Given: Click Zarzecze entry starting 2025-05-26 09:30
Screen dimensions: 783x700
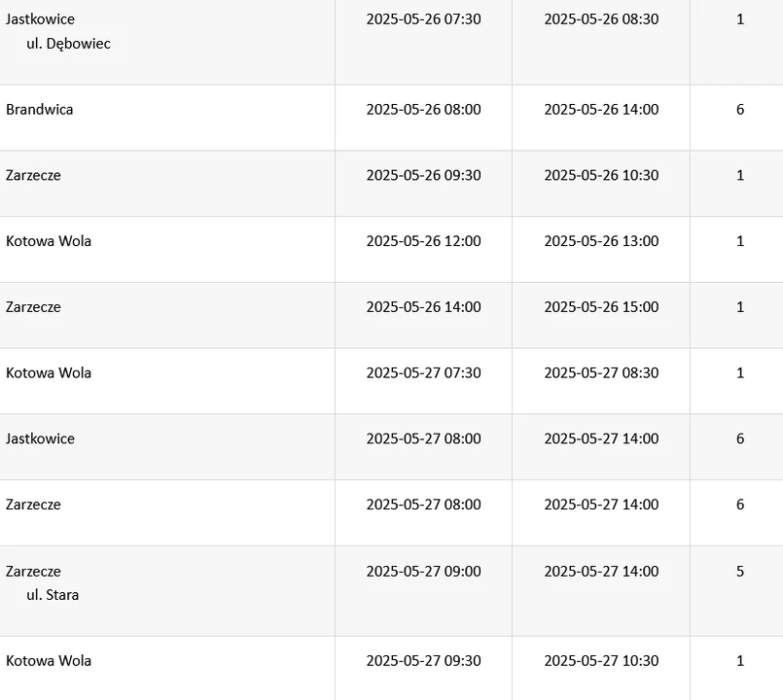Looking at the screenshot, I should [x=34, y=176].
